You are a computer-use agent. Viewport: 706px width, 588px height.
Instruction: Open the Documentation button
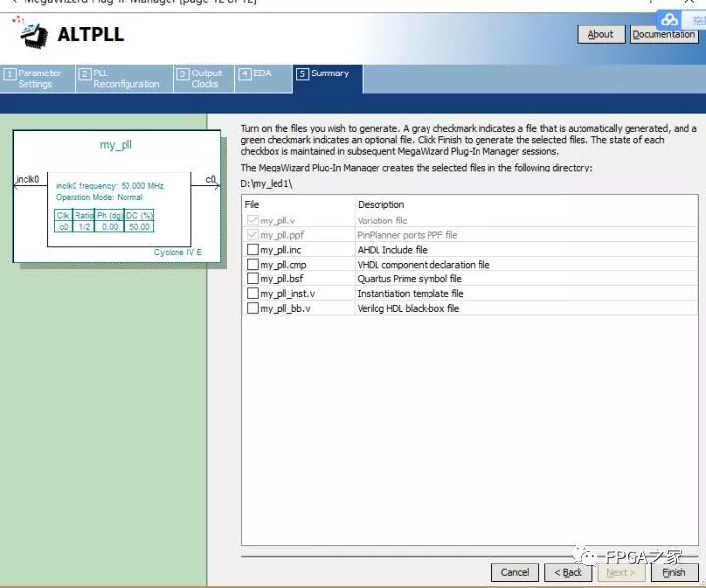click(x=664, y=34)
